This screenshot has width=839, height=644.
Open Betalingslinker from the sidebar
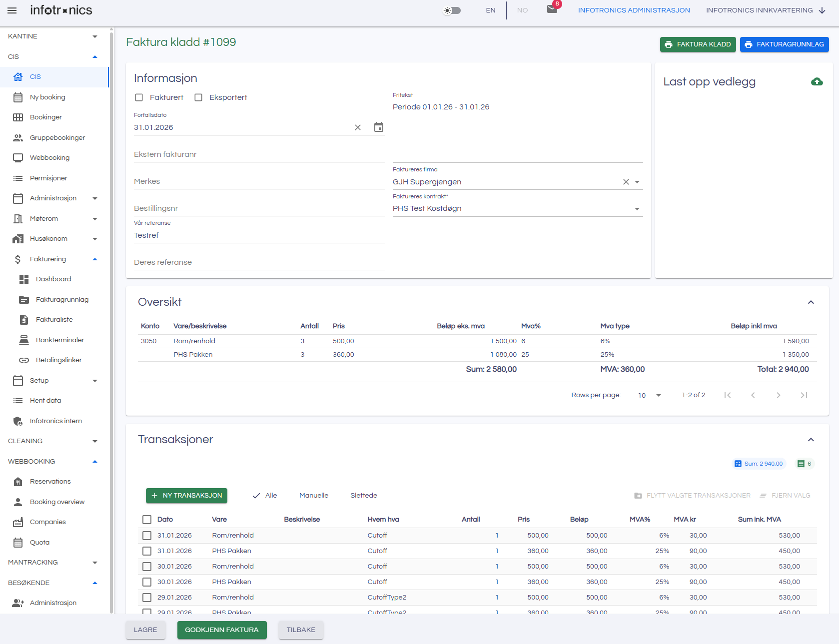coord(58,360)
